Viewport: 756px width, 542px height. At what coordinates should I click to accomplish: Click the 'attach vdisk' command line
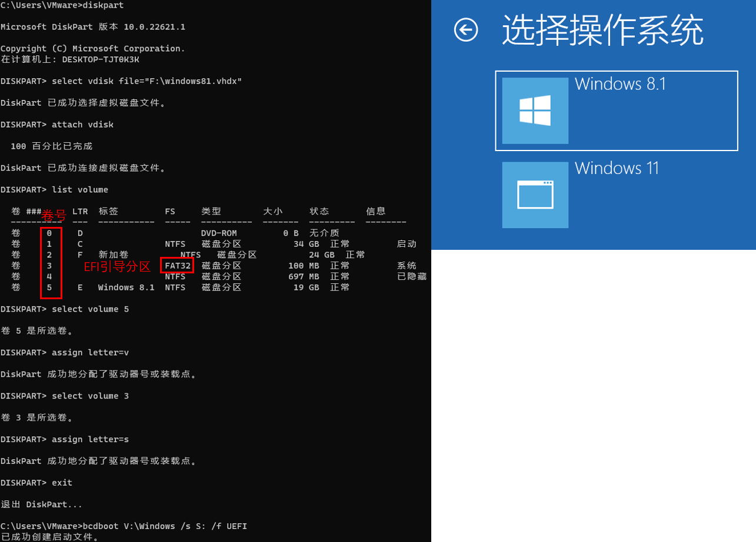(57, 125)
